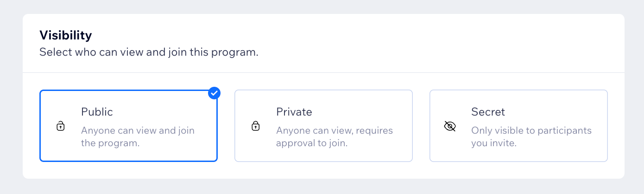Screen dimensions: 644x194
Task: Click "the program." line in Public card
Action: coord(110,143)
